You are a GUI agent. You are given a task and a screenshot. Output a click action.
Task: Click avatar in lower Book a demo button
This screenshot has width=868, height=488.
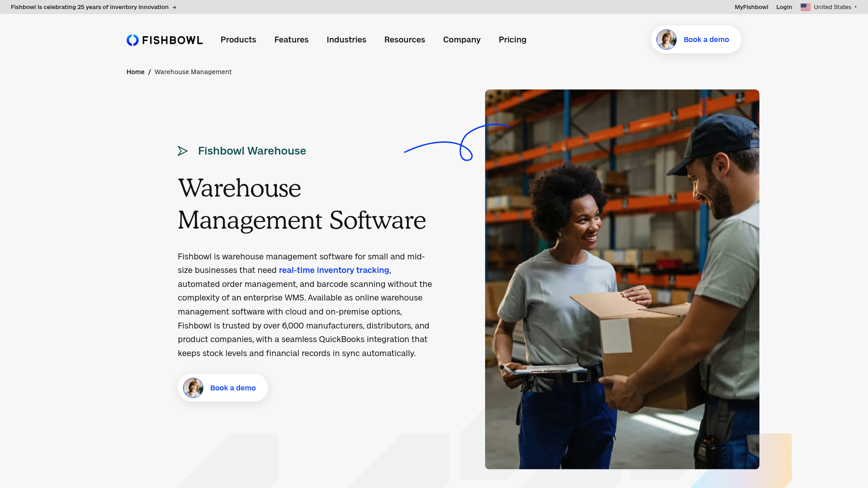pos(193,388)
